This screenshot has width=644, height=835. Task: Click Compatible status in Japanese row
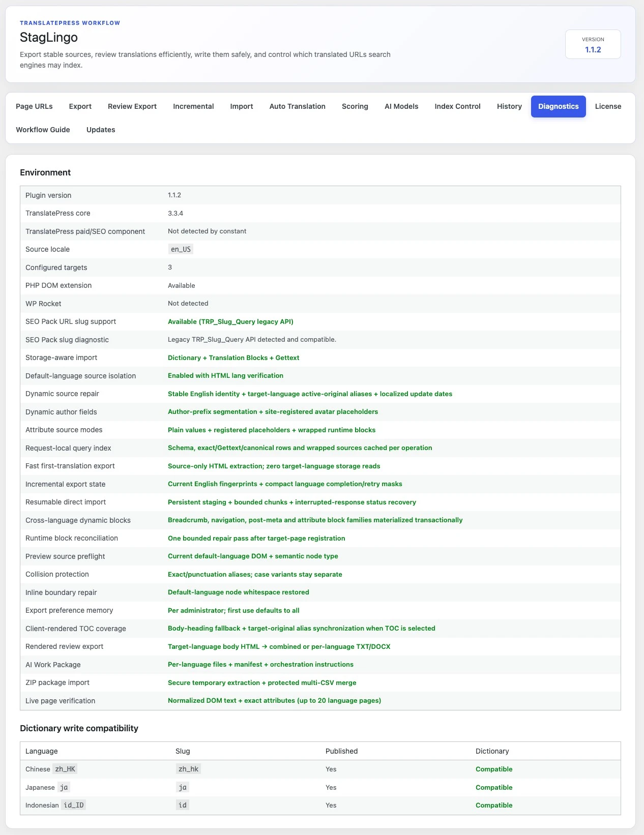(x=494, y=787)
